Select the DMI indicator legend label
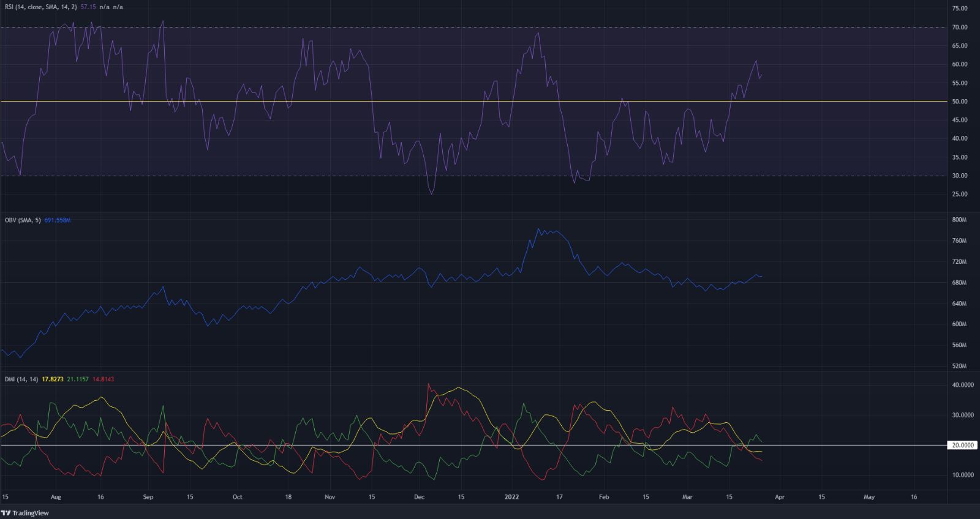This screenshot has width=980, height=519. tap(20, 379)
